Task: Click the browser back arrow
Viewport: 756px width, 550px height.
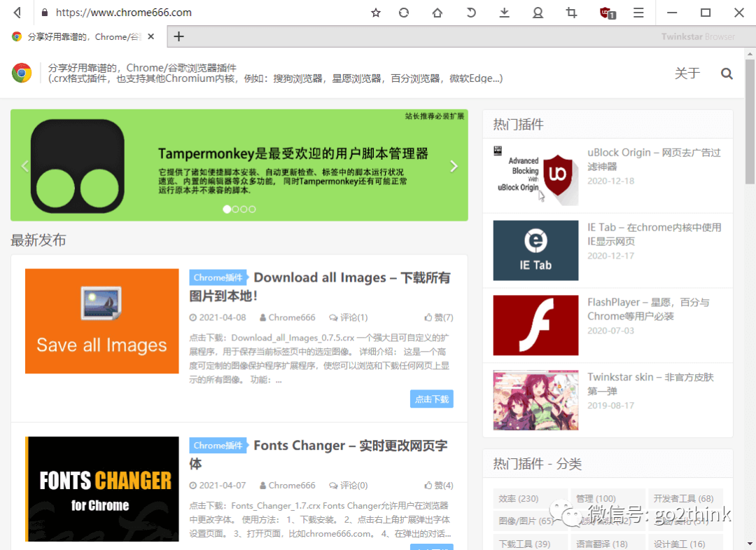Action: pos(17,13)
